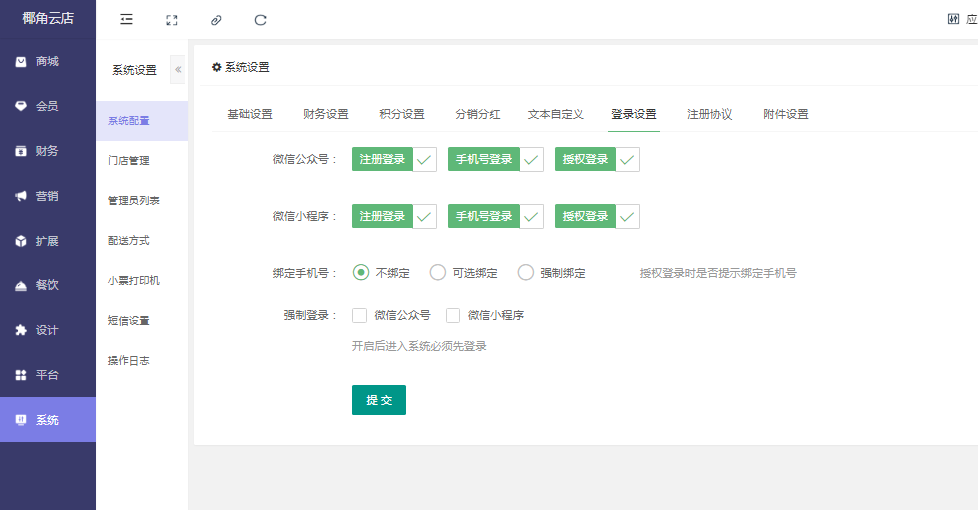
Task: Click the fullscreen icon in top bar
Action: click(171, 20)
